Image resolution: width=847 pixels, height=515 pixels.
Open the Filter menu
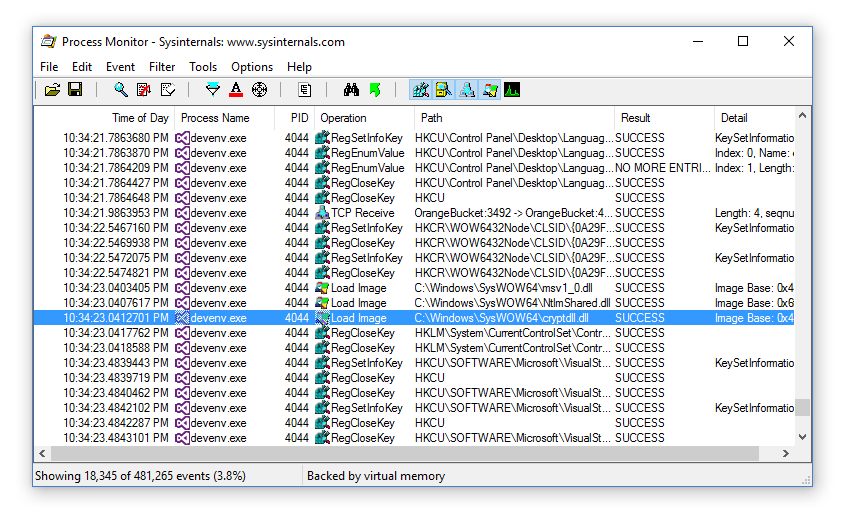(x=162, y=67)
